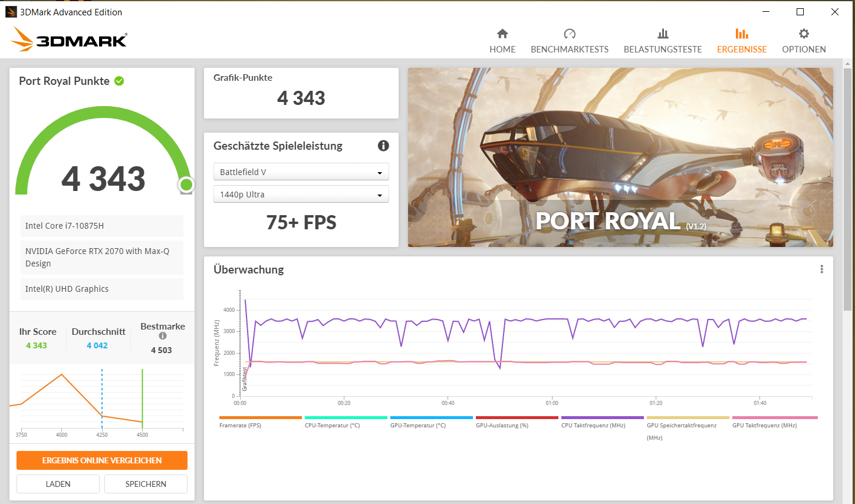This screenshot has height=504, width=855.
Task: Click the Grafiktest marker in chart
Action: [x=245, y=379]
